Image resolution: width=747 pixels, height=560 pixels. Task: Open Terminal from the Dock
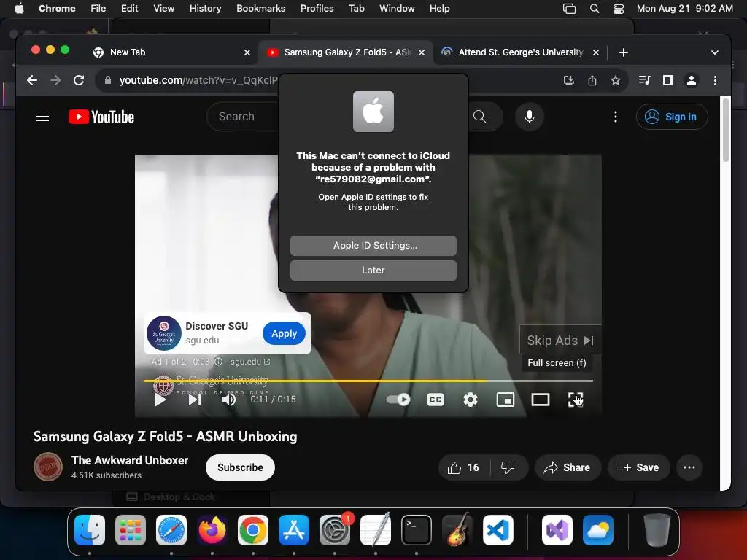(x=417, y=530)
